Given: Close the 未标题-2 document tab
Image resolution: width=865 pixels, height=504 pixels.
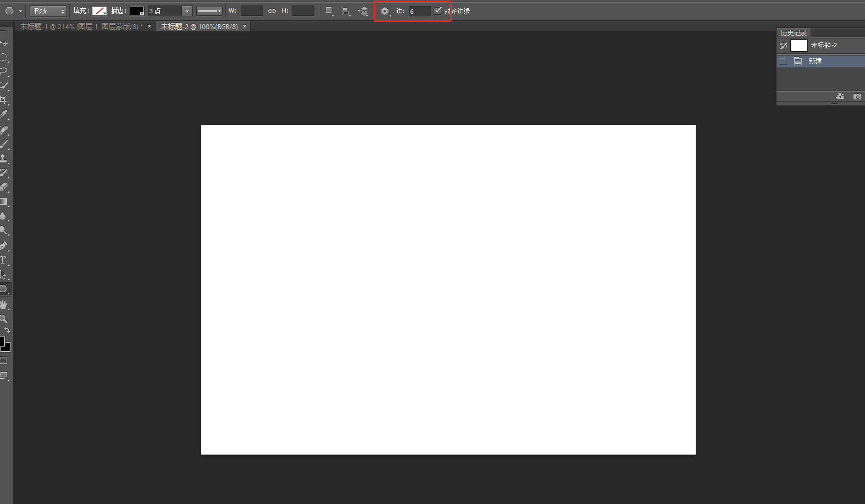Looking at the screenshot, I should [x=245, y=26].
